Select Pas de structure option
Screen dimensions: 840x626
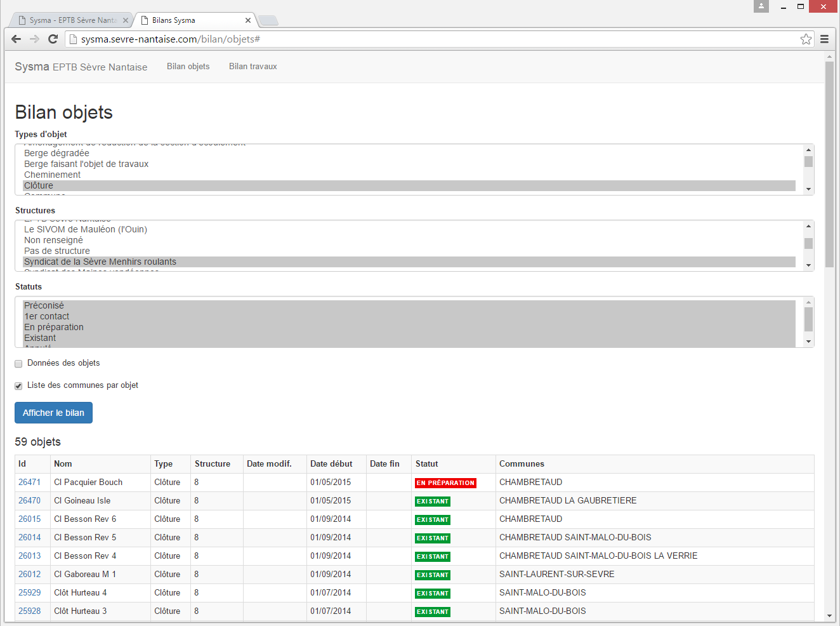coord(409,251)
